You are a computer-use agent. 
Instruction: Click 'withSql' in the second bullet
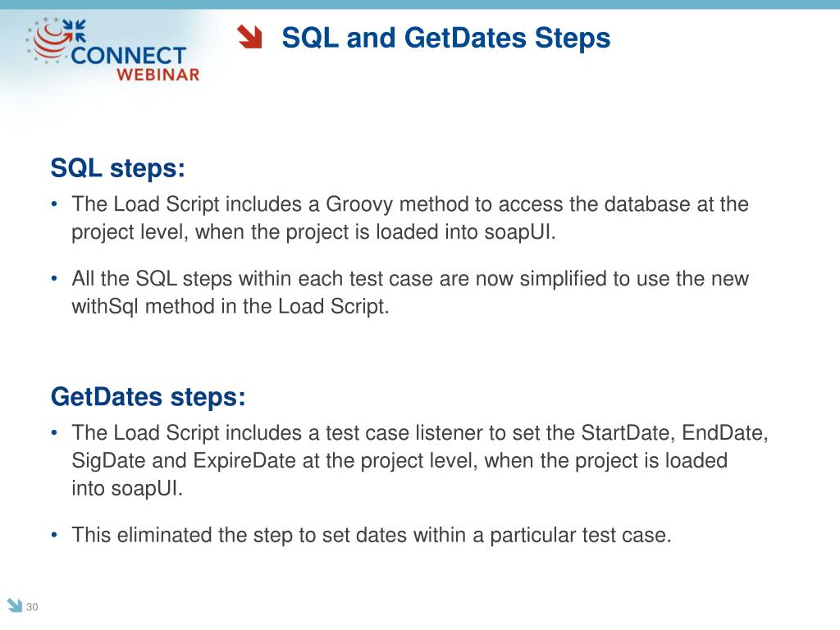tap(105, 307)
